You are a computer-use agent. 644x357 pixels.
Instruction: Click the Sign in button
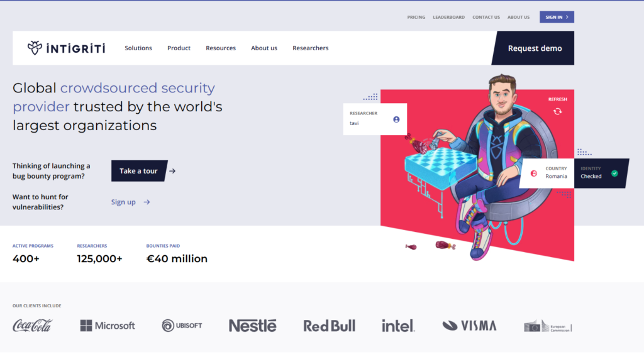click(x=557, y=17)
